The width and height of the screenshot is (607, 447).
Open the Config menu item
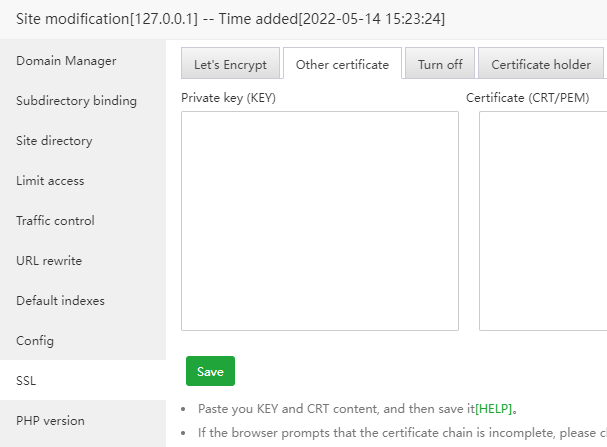[x=35, y=341]
